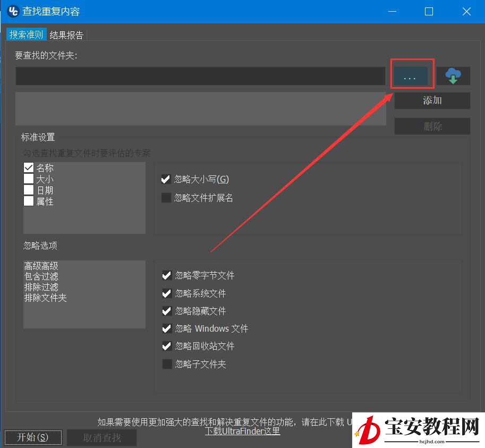Screen dimensions: 485x448
Task: Click the empty folder list box below the path field
Action: pos(201,108)
